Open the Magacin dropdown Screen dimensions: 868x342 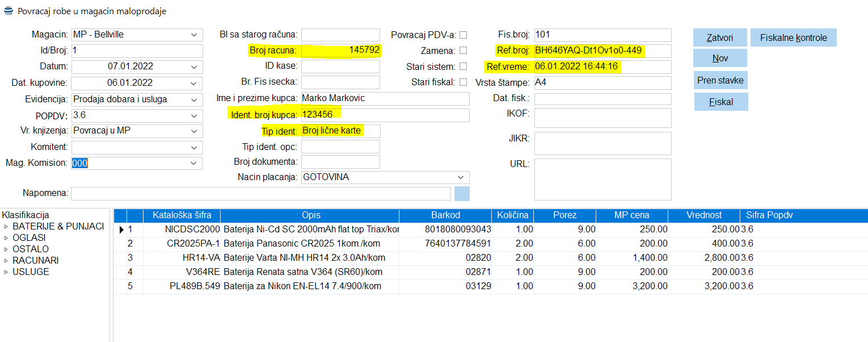click(194, 35)
